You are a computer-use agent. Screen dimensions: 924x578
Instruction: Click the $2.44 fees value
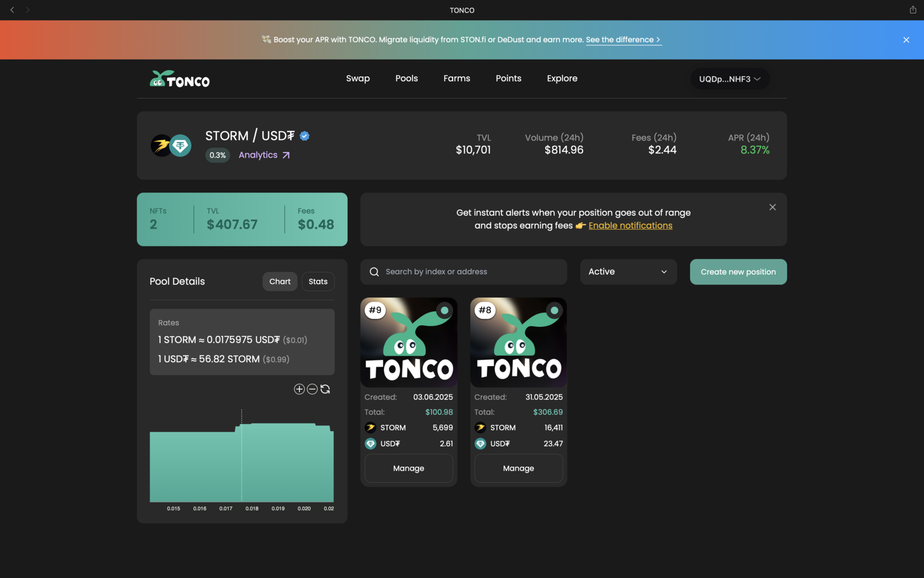[x=662, y=150]
